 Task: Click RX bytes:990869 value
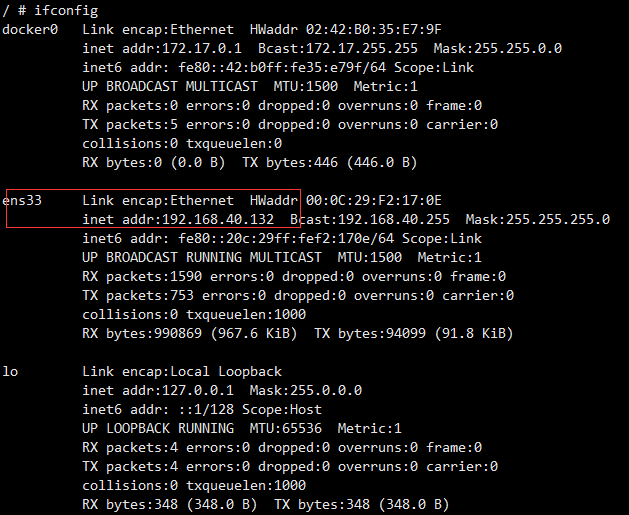[x=142, y=334]
